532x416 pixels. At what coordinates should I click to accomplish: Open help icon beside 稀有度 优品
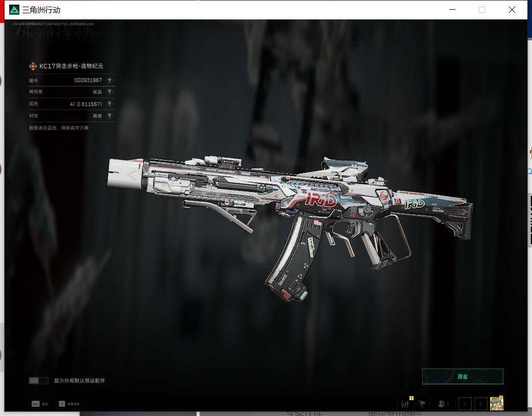[109, 92]
